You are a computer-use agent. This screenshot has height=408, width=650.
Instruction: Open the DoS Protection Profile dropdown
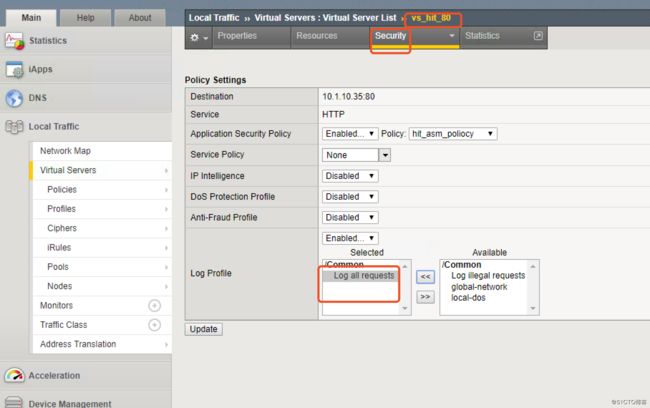pyautogui.click(x=350, y=197)
